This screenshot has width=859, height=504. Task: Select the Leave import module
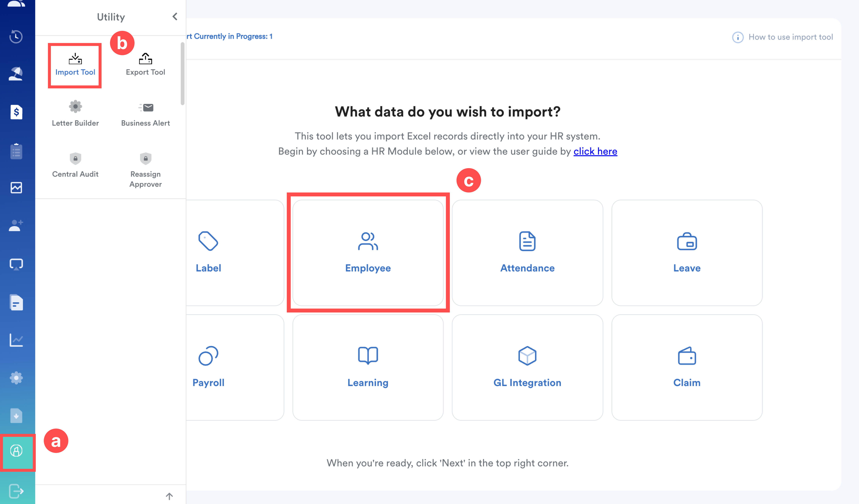pyautogui.click(x=687, y=253)
